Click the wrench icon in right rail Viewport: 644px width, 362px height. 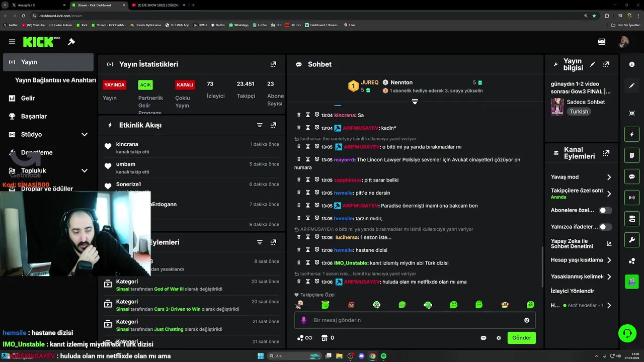point(632,240)
